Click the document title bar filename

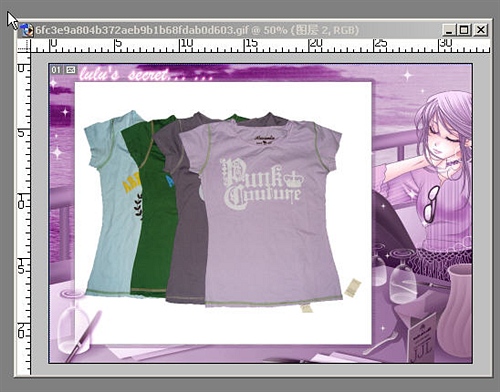point(142,30)
